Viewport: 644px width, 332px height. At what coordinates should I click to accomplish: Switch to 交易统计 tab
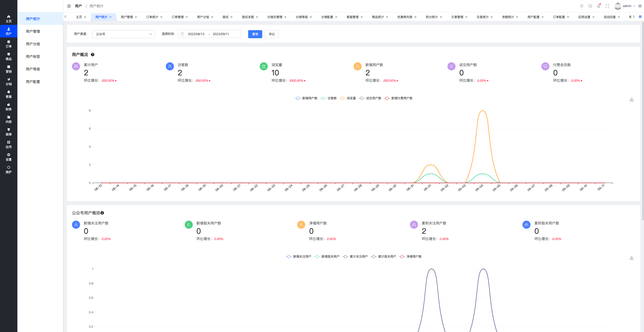pos(483,17)
